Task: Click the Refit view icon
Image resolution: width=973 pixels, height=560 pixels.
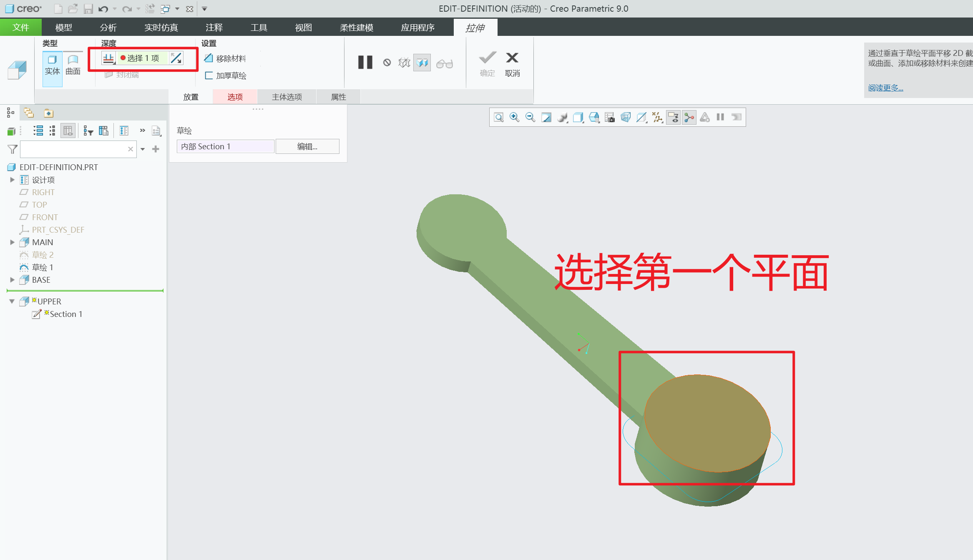Action: [498, 118]
